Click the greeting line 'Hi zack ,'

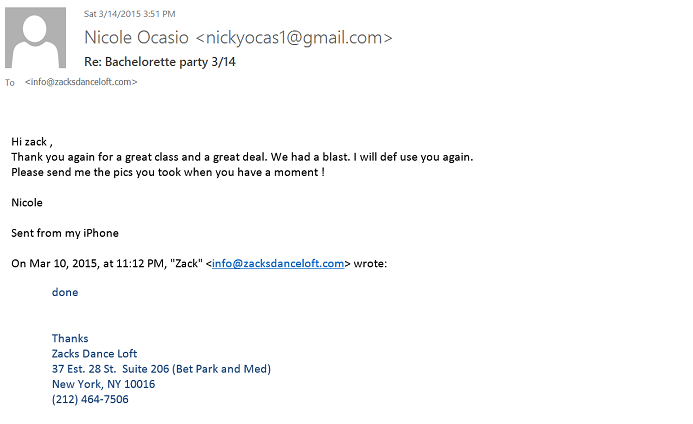(32, 142)
